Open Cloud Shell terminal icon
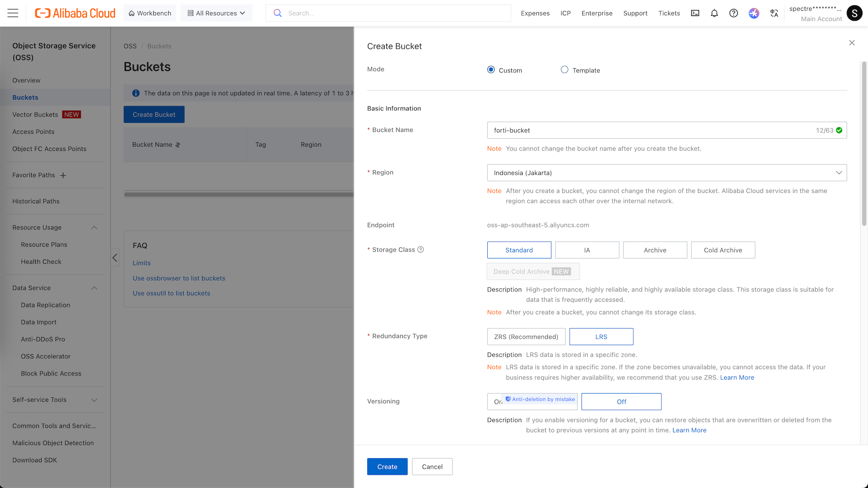 click(695, 13)
